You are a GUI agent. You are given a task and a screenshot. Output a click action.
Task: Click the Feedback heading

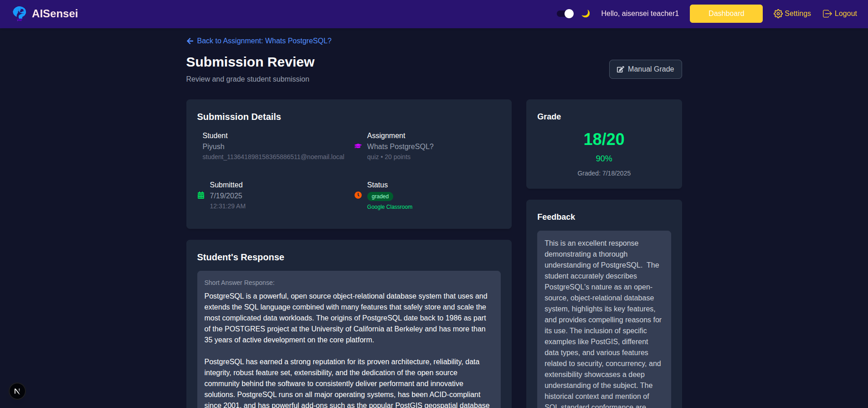tap(556, 217)
